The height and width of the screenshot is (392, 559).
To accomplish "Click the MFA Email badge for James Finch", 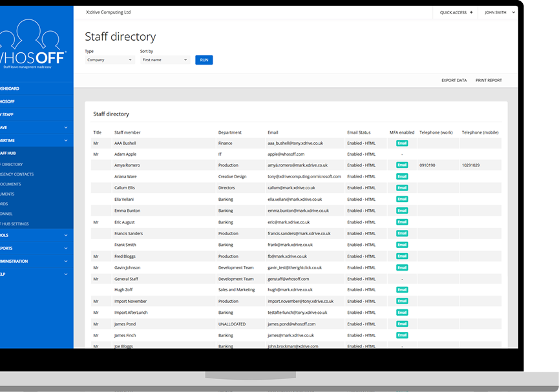I will (x=402, y=335).
